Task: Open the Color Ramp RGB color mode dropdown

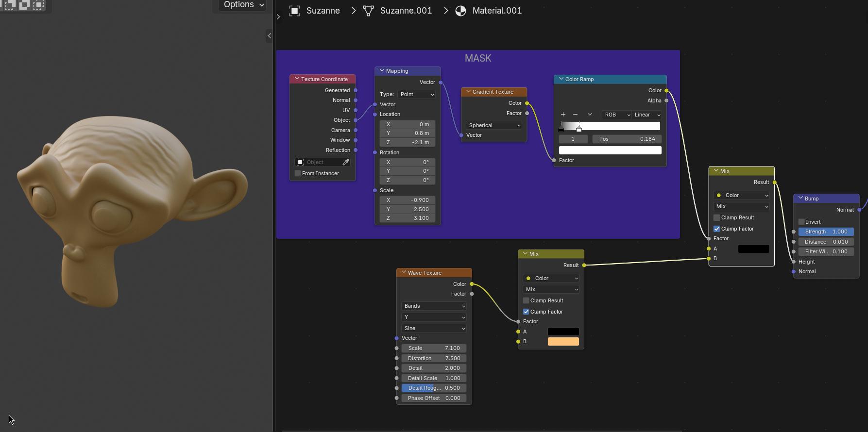Action: (x=616, y=115)
